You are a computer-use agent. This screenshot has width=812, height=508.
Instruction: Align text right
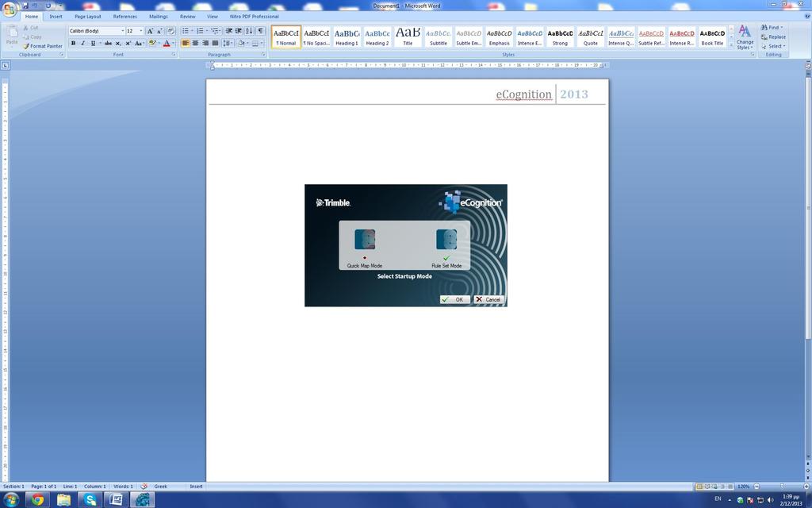click(205, 44)
